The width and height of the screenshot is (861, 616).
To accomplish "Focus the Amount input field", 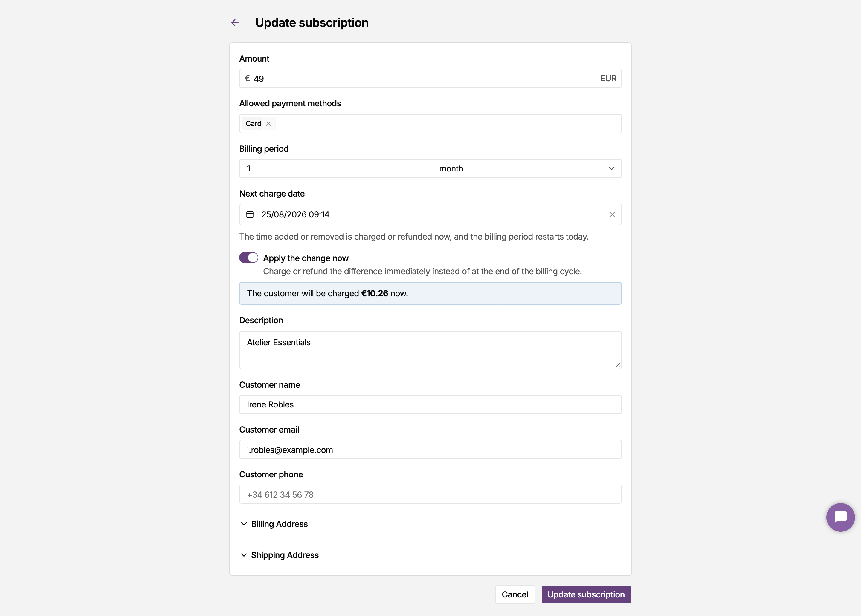I will 430,78.
